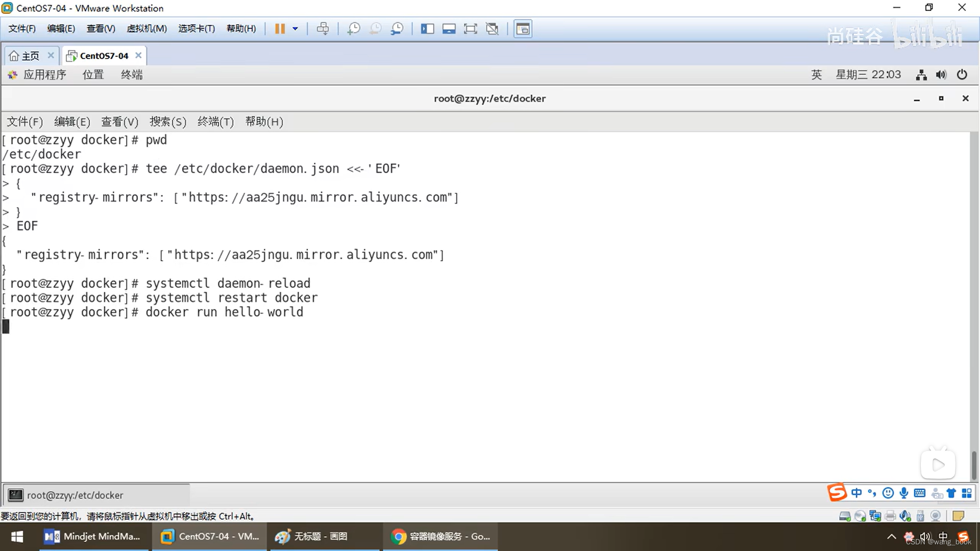Open VMware 帮助(H) menu
This screenshot has width=980, height=551.
tap(241, 29)
